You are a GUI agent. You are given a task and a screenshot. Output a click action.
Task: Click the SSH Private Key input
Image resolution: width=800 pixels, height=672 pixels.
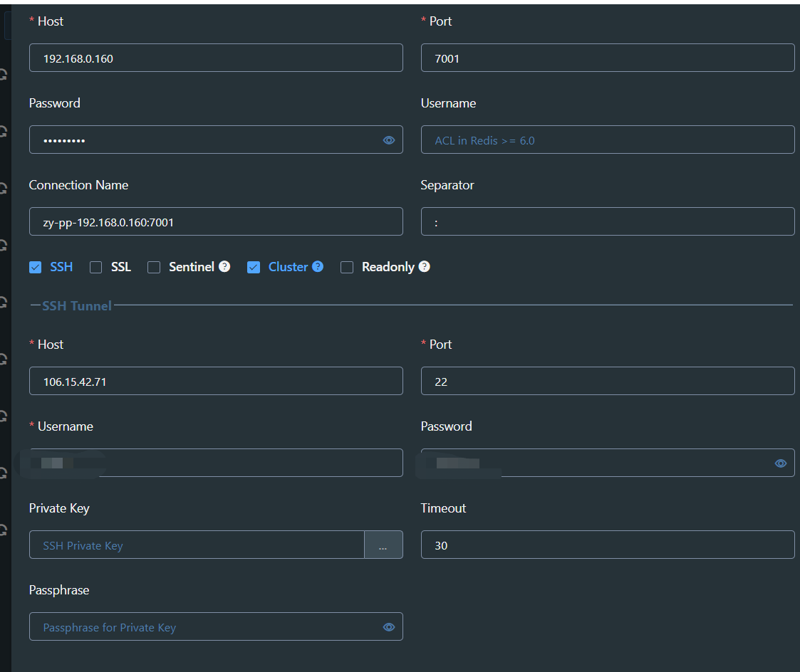pyautogui.click(x=197, y=545)
